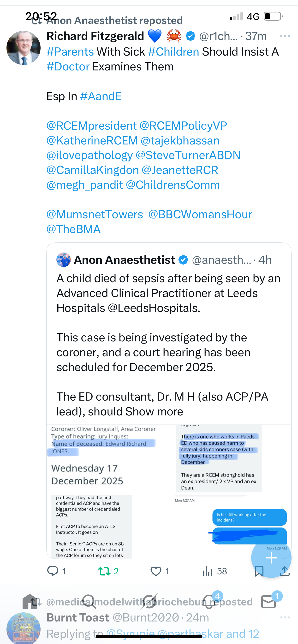Open the Messages envelope tab
The height and width of the screenshot is (644, 298).
(x=268, y=602)
